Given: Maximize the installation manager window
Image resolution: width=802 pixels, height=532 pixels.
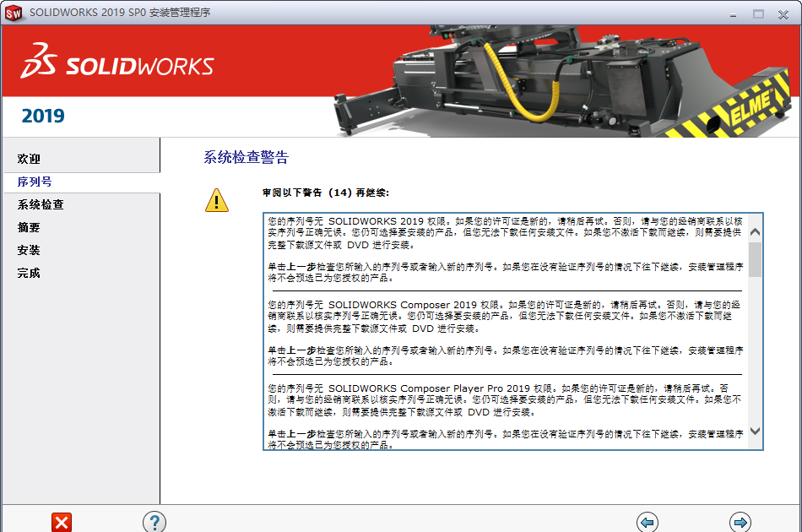Looking at the screenshot, I should [758, 14].
